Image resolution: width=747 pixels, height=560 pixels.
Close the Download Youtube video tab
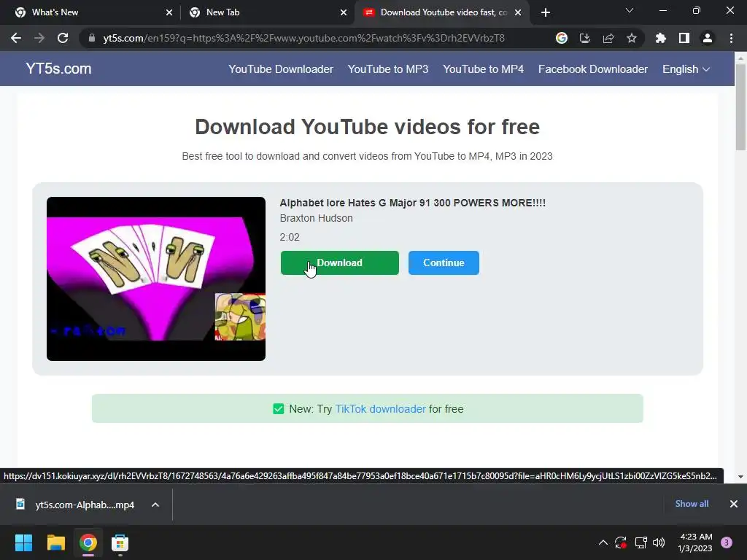point(518,12)
